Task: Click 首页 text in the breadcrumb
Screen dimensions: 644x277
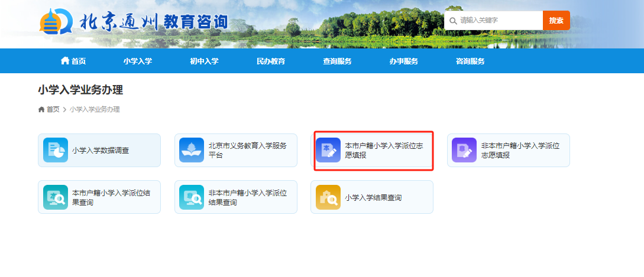Action: tap(53, 109)
